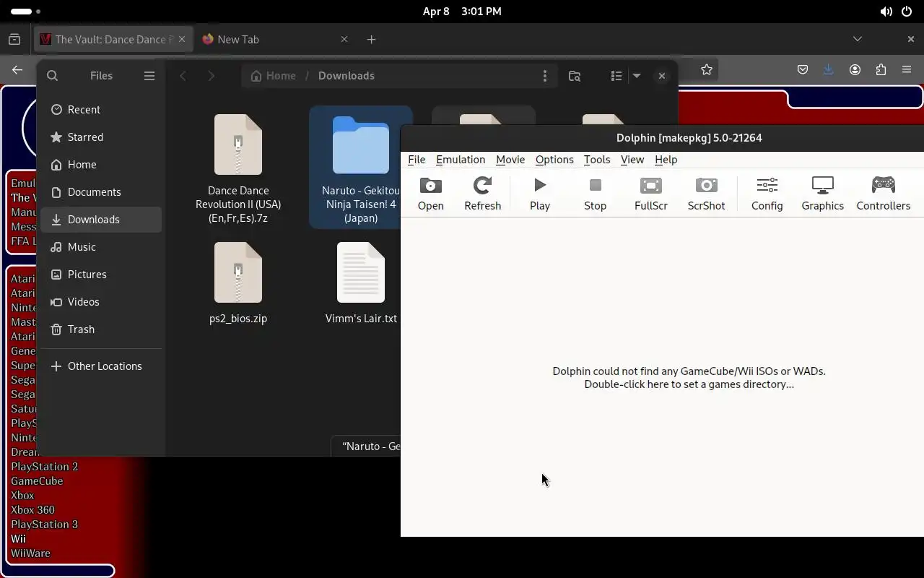The width and height of the screenshot is (924, 578).
Task: Open the Options menu in Dolphin
Action: click(x=554, y=160)
